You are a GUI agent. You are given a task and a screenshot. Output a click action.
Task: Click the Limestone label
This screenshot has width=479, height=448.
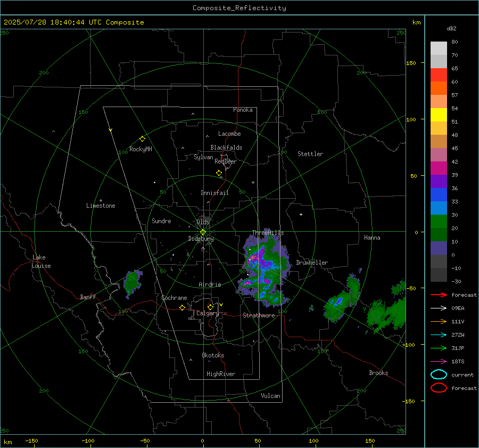click(x=101, y=206)
